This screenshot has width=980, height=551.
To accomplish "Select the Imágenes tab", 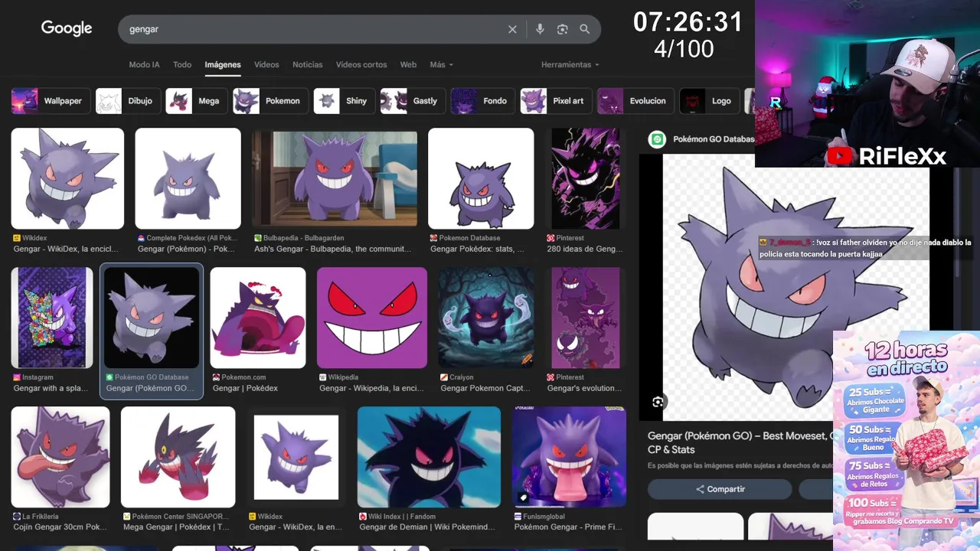I will (223, 65).
